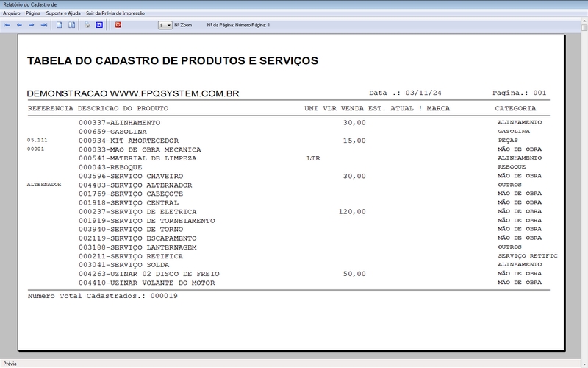Click the next page arrow

point(32,25)
